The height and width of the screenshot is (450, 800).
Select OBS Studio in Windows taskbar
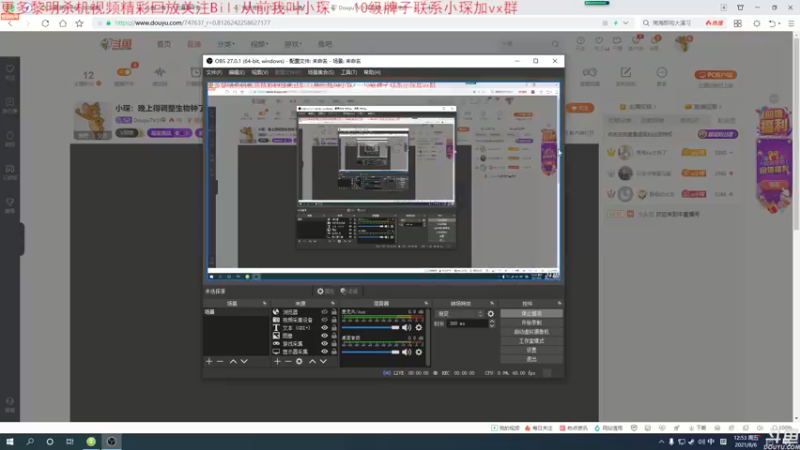point(111,442)
